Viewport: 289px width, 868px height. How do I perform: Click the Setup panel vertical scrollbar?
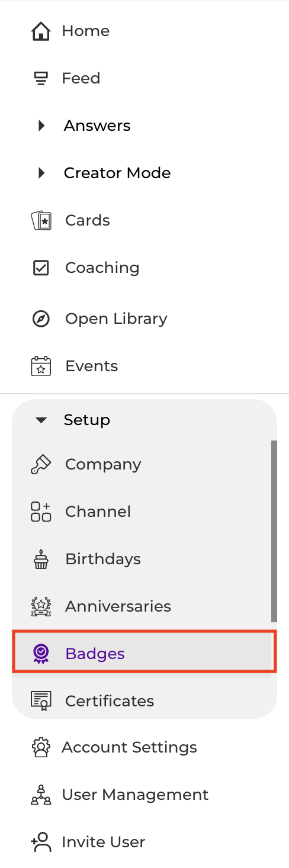pos(274,531)
